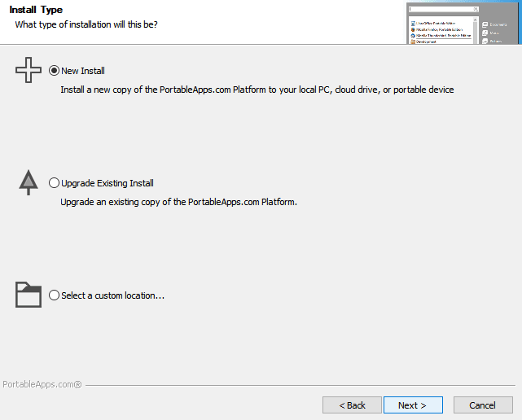522x420 pixels.
Task: Click the search field in header preview
Action: click(442, 9)
